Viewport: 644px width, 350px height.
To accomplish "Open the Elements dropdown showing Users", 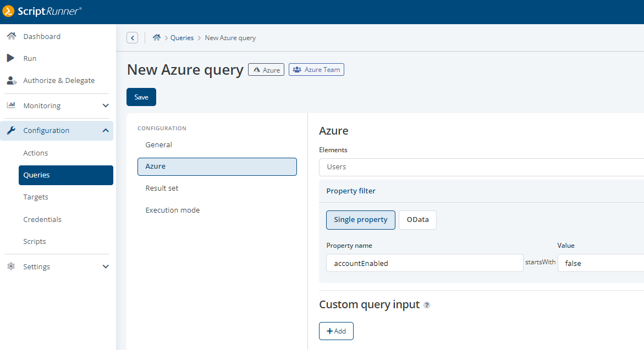I will [x=481, y=167].
